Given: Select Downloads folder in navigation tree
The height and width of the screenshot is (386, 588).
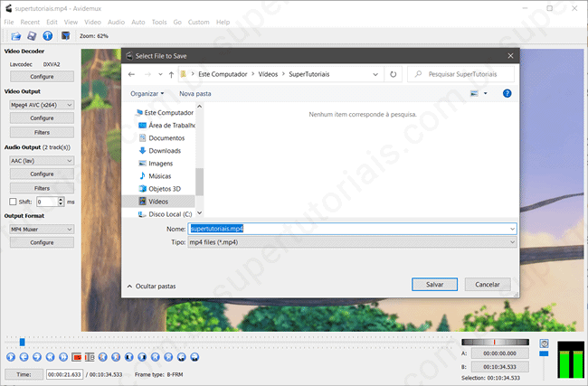Looking at the screenshot, I should pos(164,151).
